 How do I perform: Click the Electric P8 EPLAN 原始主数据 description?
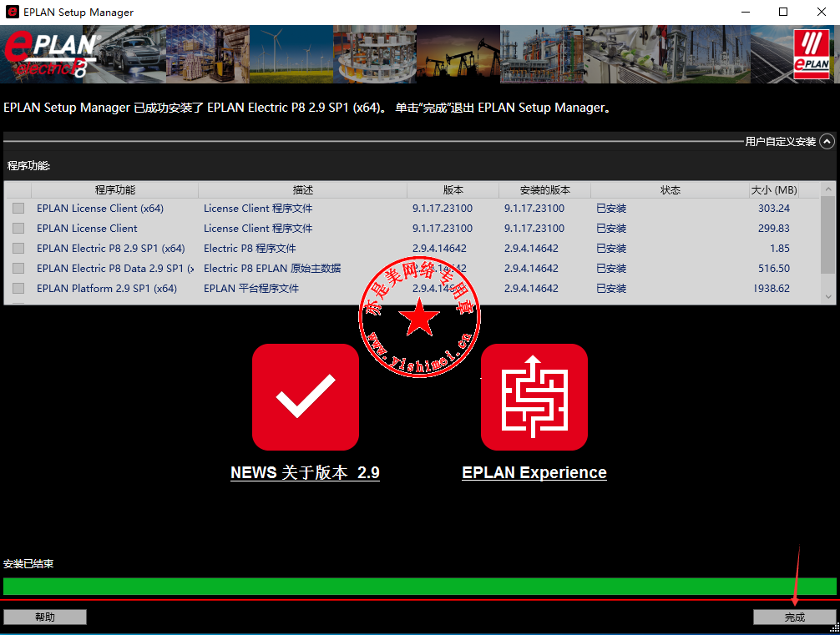pyautogui.click(x=272, y=268)
